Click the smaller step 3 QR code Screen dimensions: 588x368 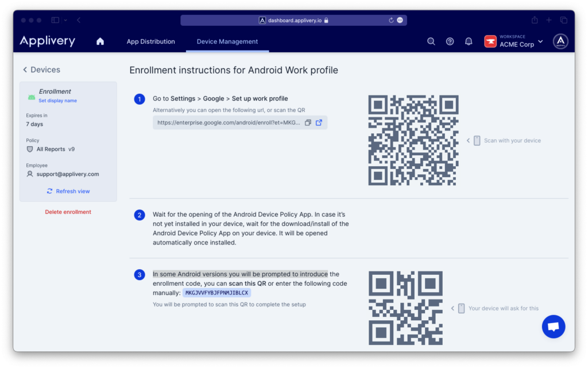(406, 308)
